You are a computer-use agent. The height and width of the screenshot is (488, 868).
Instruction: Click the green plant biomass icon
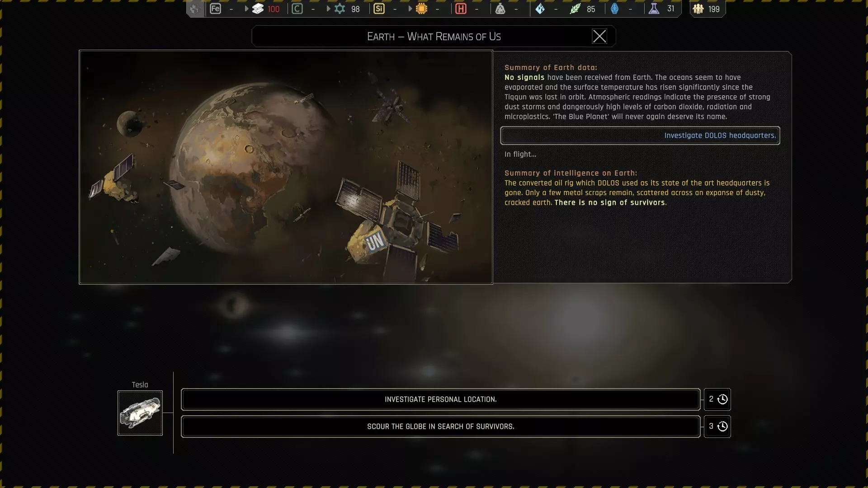coord(575,9)
